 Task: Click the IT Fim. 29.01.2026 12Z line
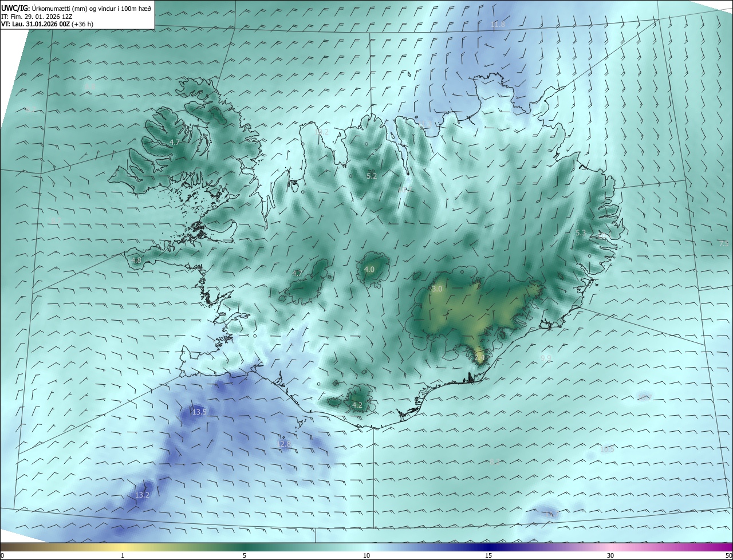coord(40,17)
